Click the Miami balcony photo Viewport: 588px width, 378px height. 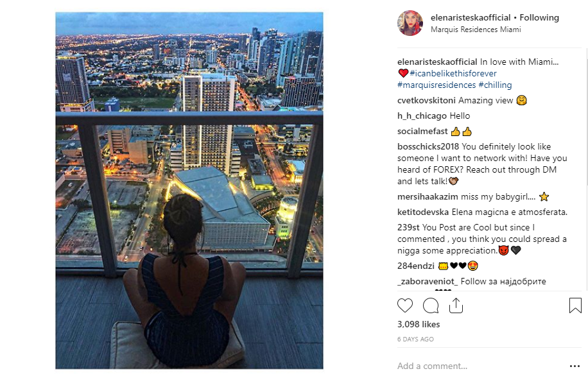189,191
